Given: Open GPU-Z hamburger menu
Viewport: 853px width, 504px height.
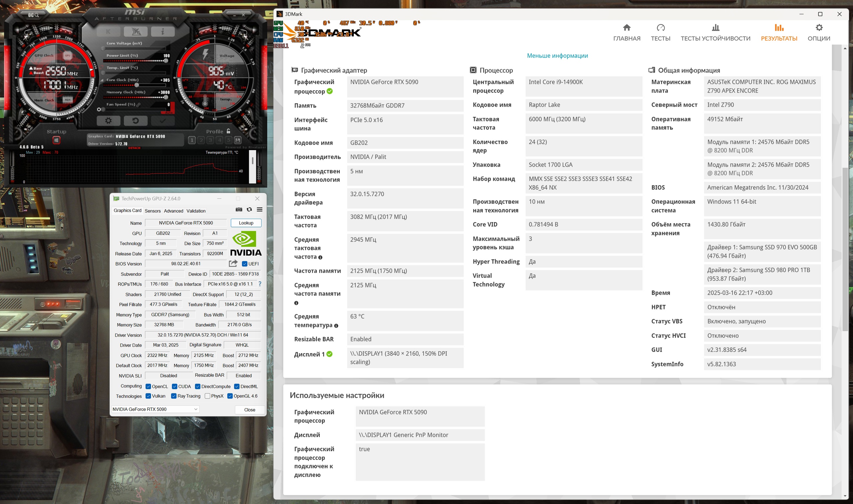Looking at the screenshot, I should coord(260,209).
